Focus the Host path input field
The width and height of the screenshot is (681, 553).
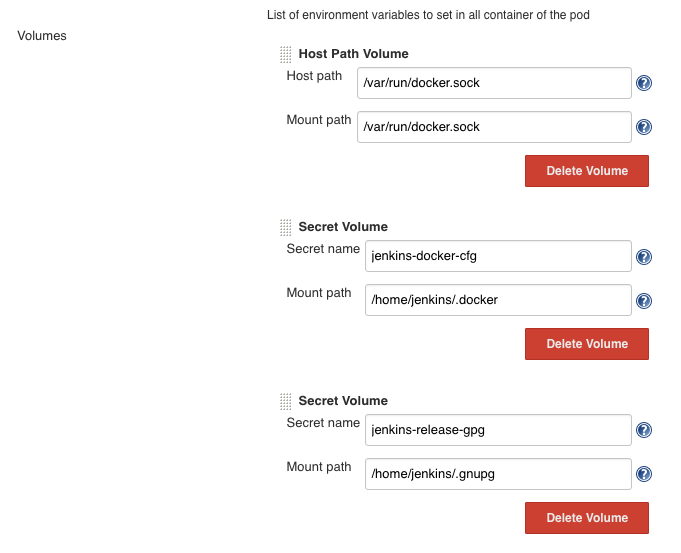[494, 83]
